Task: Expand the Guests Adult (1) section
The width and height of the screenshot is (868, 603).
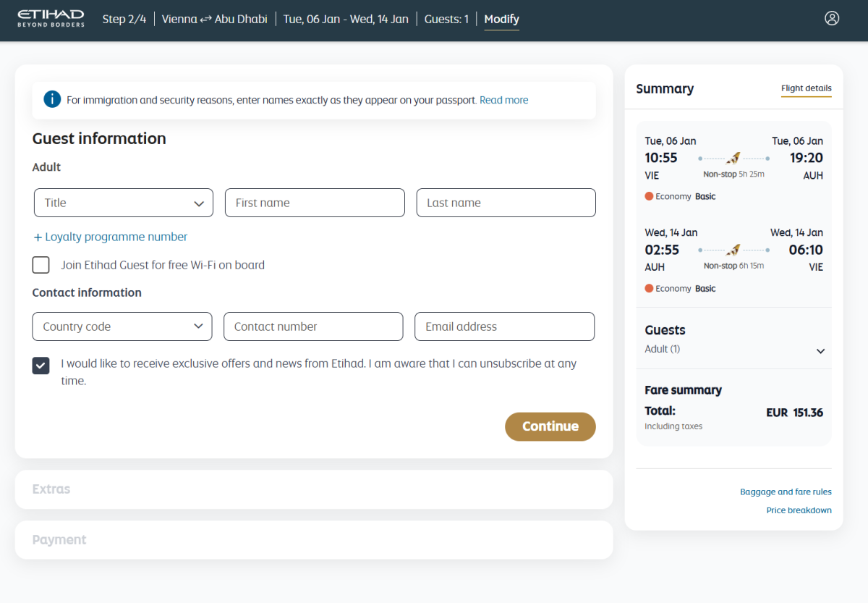Action: pos(820,351)
